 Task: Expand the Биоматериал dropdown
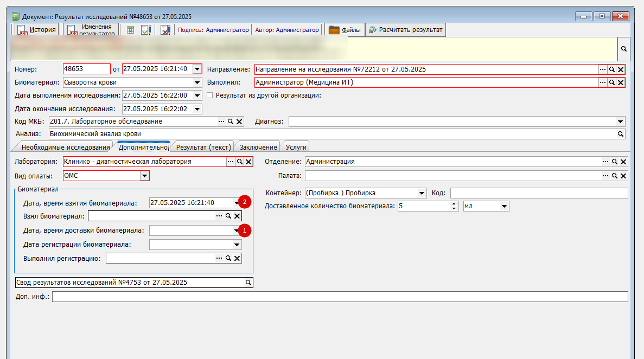[x=197, y=82]
